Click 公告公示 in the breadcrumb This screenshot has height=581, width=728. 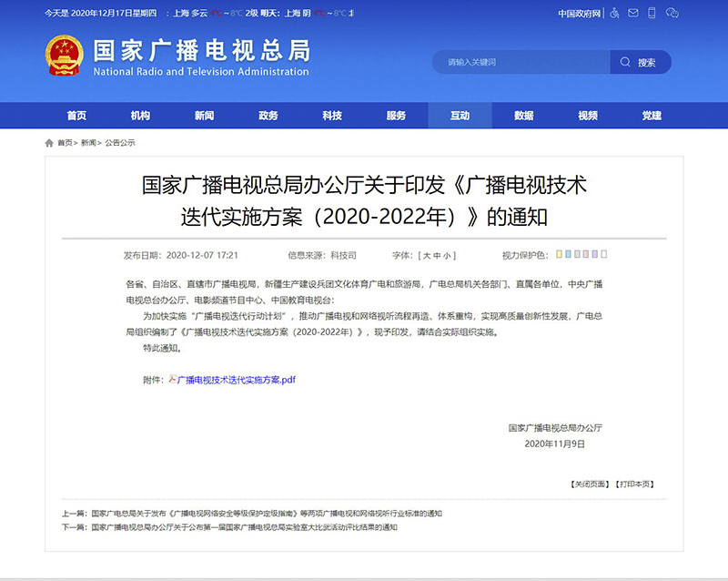120,143
